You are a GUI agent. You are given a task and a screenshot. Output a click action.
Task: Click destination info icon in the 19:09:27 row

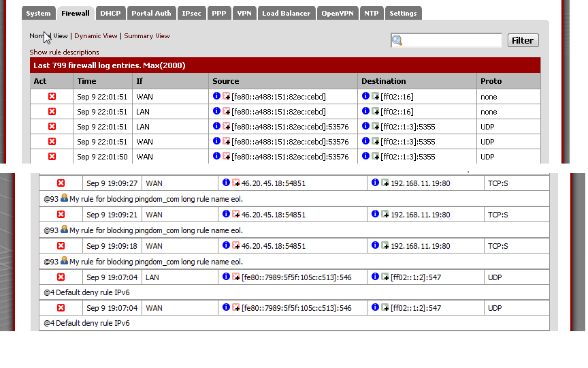coord(375,183)
